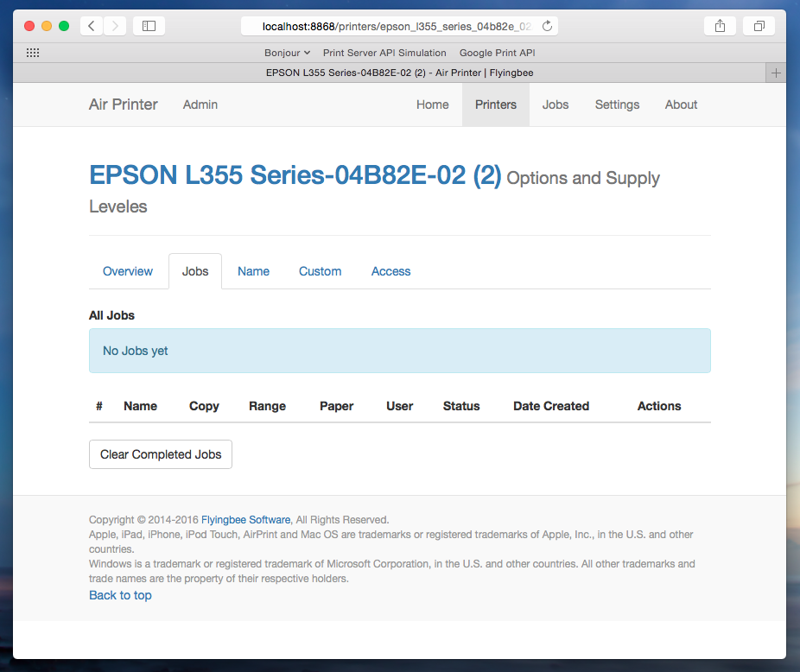Image resolution: width=800 pixels, height=672 pixels.
Task: Click the All Jobs heading
Action: pos(111,315)
